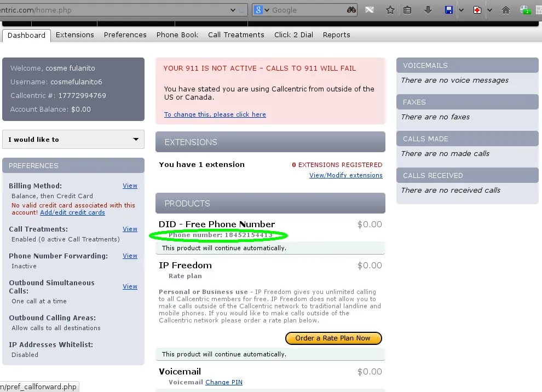
Task: Click the PRODUCTS section header
Action: point(270,203)
